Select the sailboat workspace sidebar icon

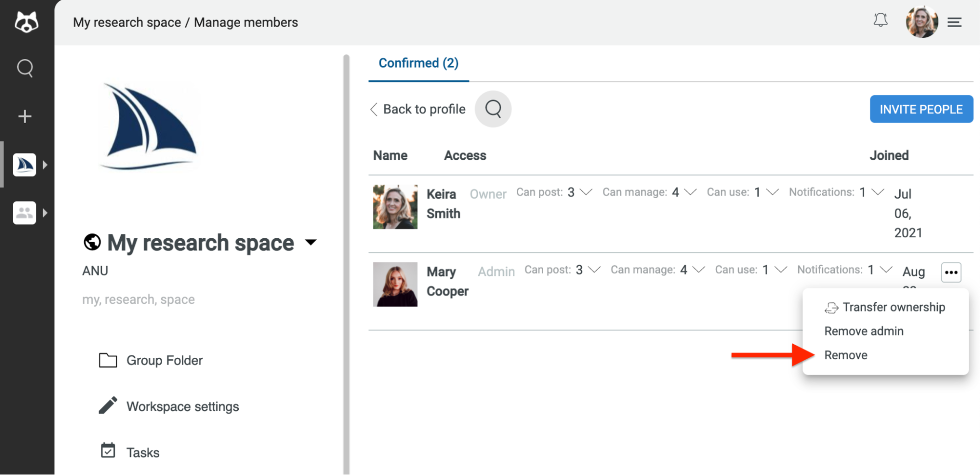(x=25, y=165)
